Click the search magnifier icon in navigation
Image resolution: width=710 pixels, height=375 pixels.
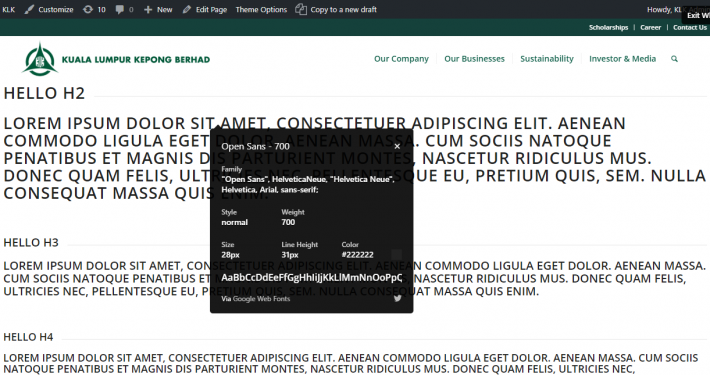coord(674,59)
